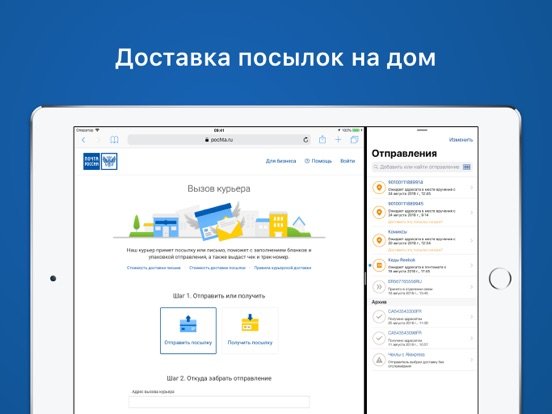This screenshot has height=414, width=552.
Task: Click the pochta.ru address bar
Action: point(219,140)
